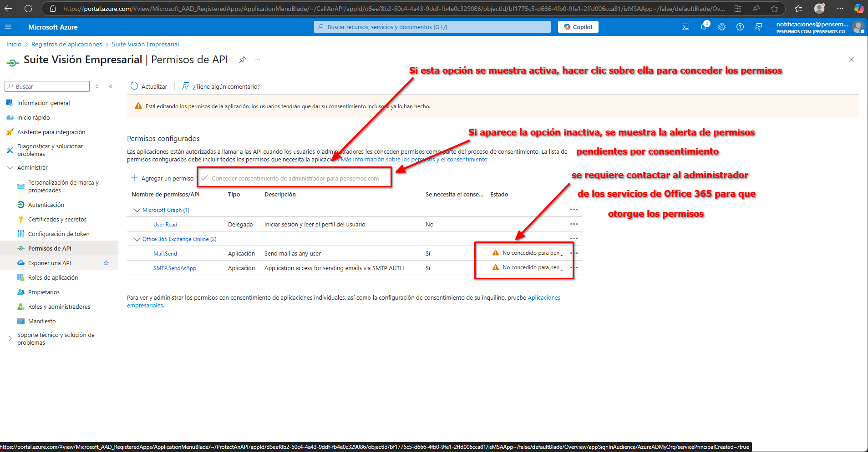Click the Azure global search field
Image resolution: width=868 pixels, height=452 pixels.
(x=432, y=27)
